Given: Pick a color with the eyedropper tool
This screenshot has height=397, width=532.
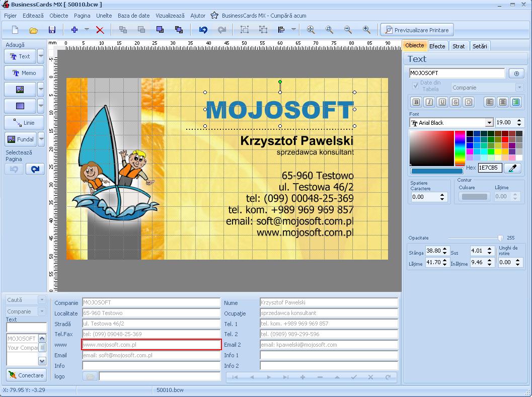Looking at the screenshot, I should pos(513,168).
